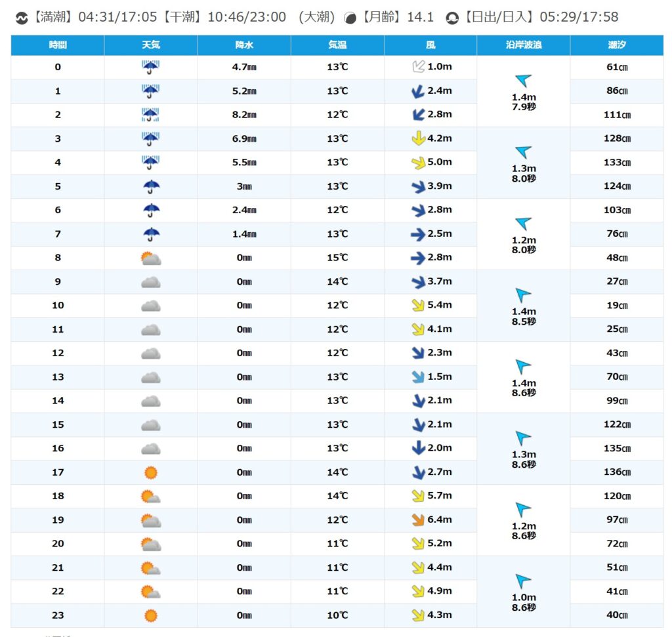
Task: Select the sunny weather icon at hour 17
Action: point(150,472)
